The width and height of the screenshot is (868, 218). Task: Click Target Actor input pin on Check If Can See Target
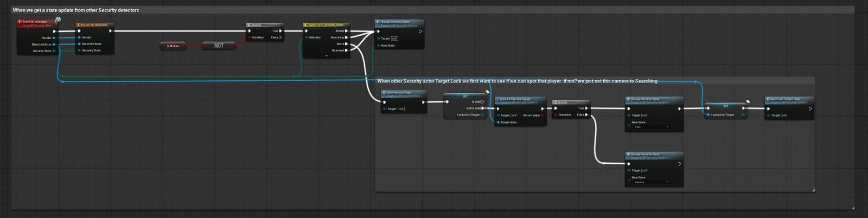[498, 123]
